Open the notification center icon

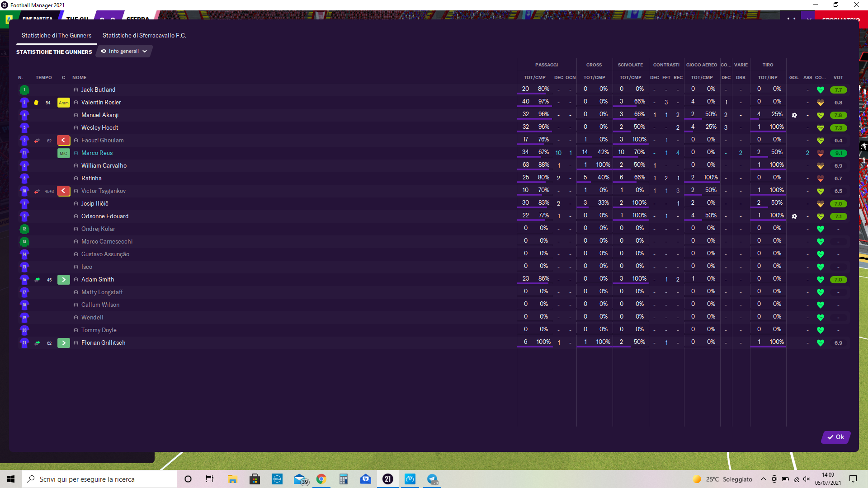pos(853,479)
